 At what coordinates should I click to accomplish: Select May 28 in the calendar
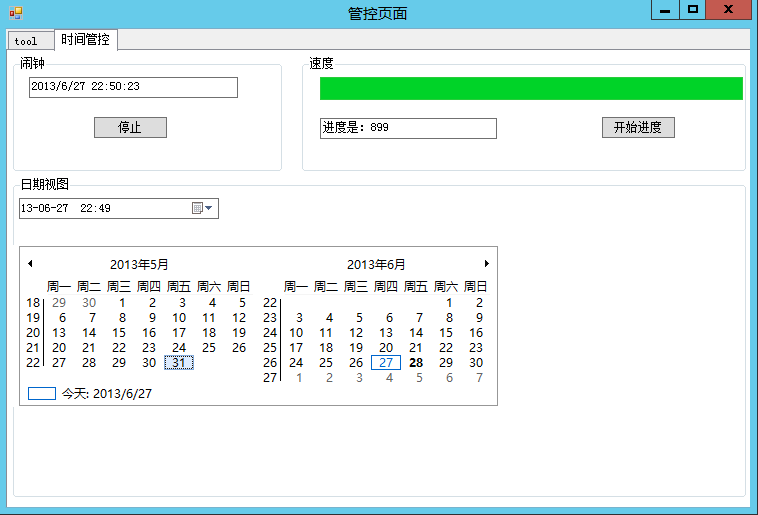coord(89,363)
